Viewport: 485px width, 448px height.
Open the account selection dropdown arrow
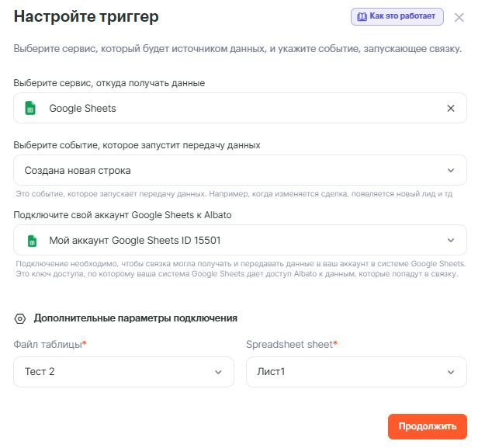(451, 241)
